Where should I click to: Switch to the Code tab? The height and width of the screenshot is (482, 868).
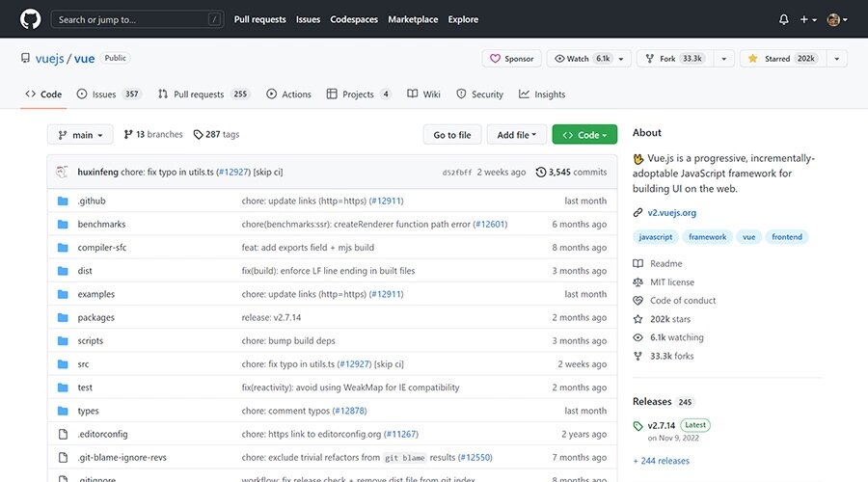click(x=43, y=94)
